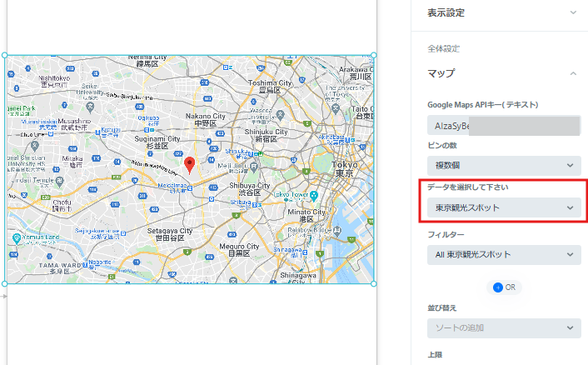This screenshot has height=365, width=588.
Task: Click the Meiji Jingu shrine marker
Action: (254, 166)
